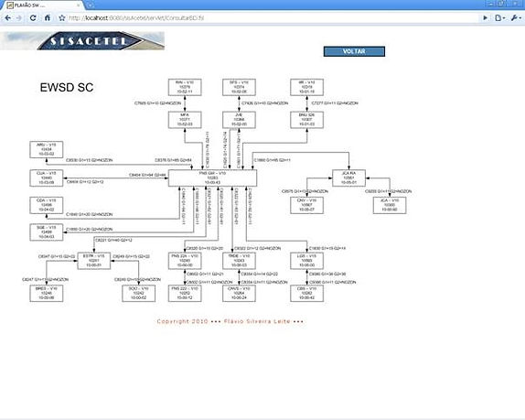
Task: Click the Copyright 2010 Flávio Silveira Leite text
Action: click(230, 321)
